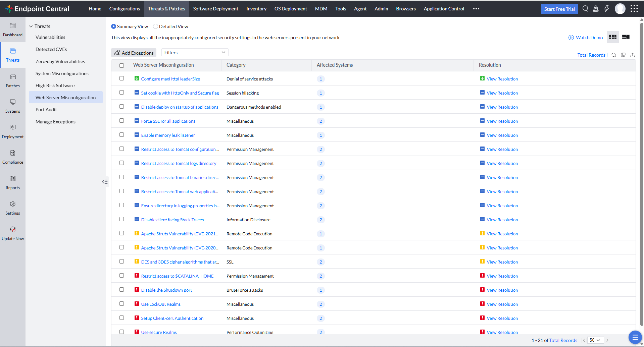
Task: Click the Endpoint Central logo
Action: pos(37,9)
